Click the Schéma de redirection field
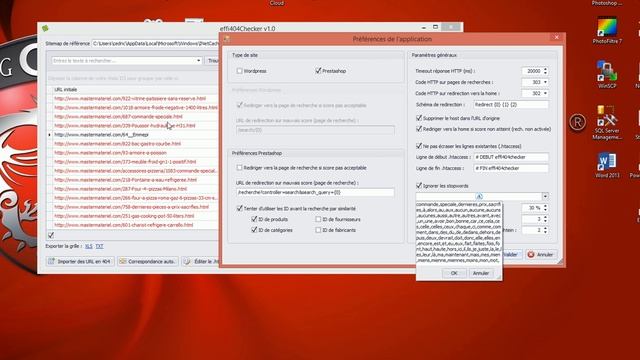 511,104
